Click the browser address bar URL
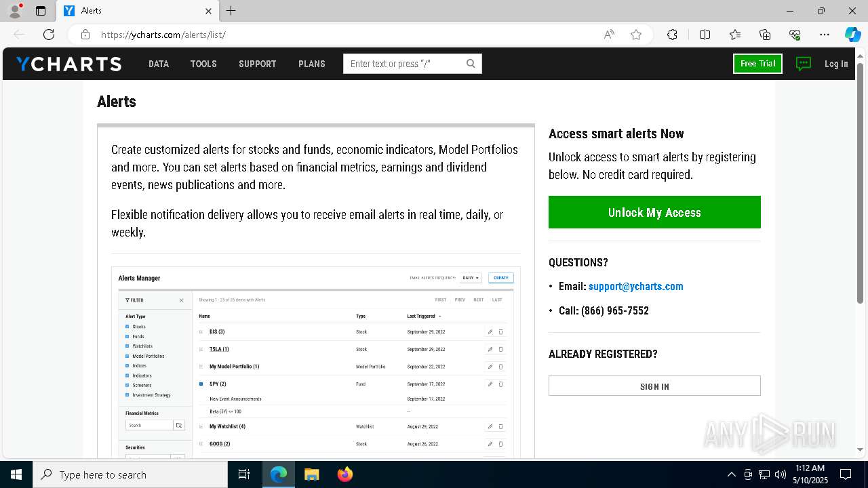The image size is (868, 488). [163, 35]
